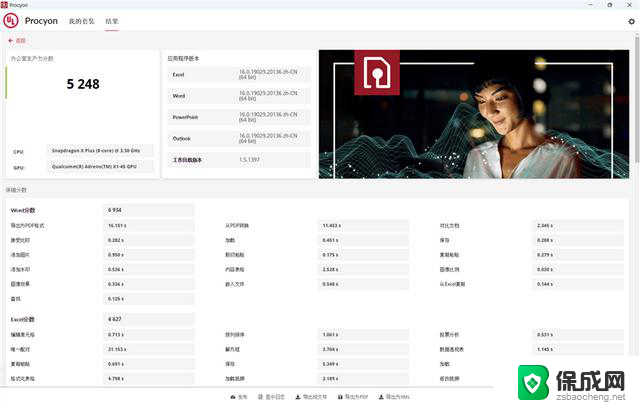This screenshot has height=406, width=640.
Task: Click the overall score 5 248
Action: (x=83, y=84)
